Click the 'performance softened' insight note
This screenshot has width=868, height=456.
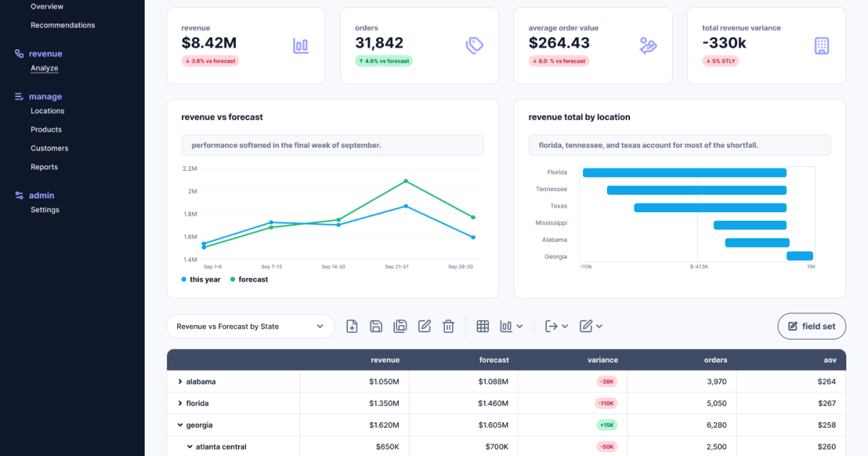click(x=333, y=145)
